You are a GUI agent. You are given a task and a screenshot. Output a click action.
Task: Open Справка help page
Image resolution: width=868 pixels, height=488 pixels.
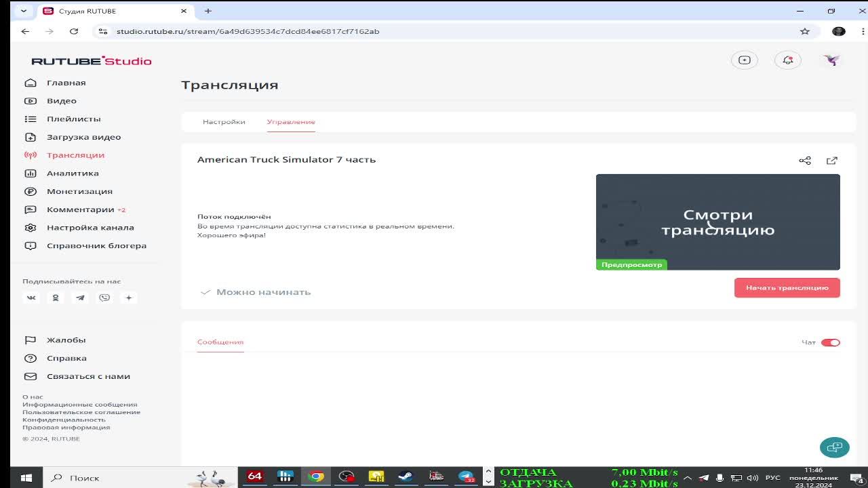pos(66,358)
